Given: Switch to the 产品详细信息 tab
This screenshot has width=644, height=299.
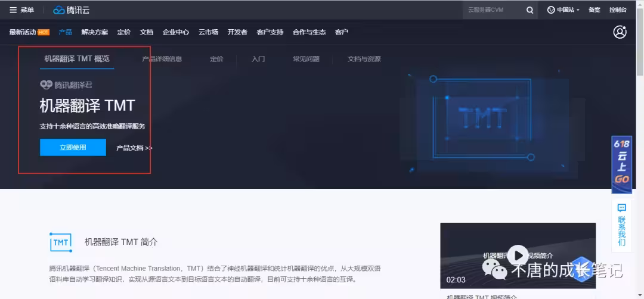Looking at the screenshot, I should pos(162,59).
